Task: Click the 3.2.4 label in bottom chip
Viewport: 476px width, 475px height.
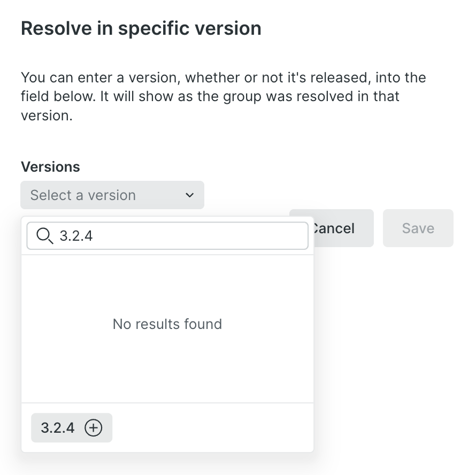Action: pyautogui.click(x=58, y=428)
